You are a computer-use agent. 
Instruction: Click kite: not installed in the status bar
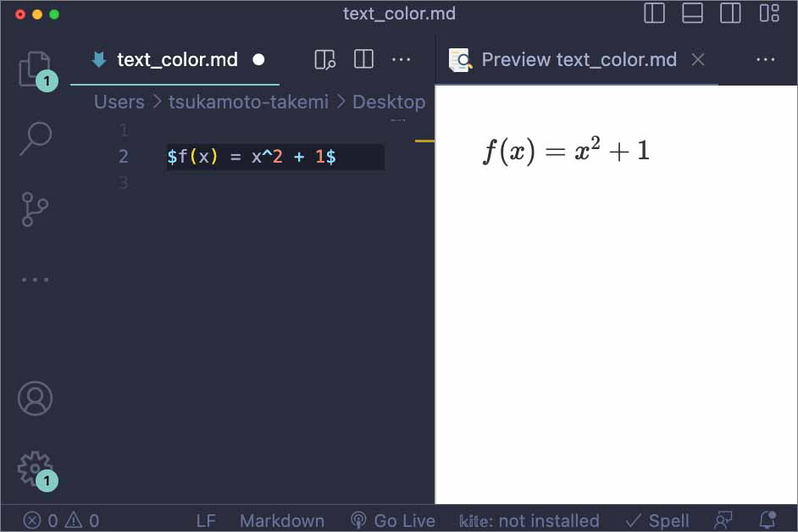point(531,520)
